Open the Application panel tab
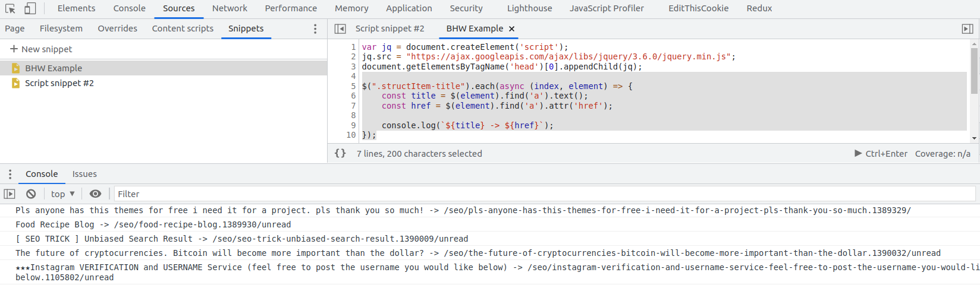This screenshot has height=285, width=980. point(409,8)
